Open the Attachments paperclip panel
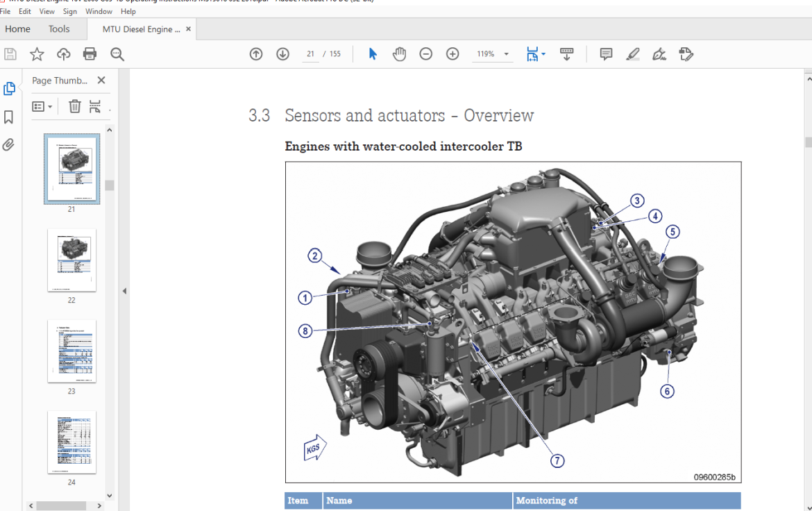Screen dimensions: 812x511 (x=9, y=144)
